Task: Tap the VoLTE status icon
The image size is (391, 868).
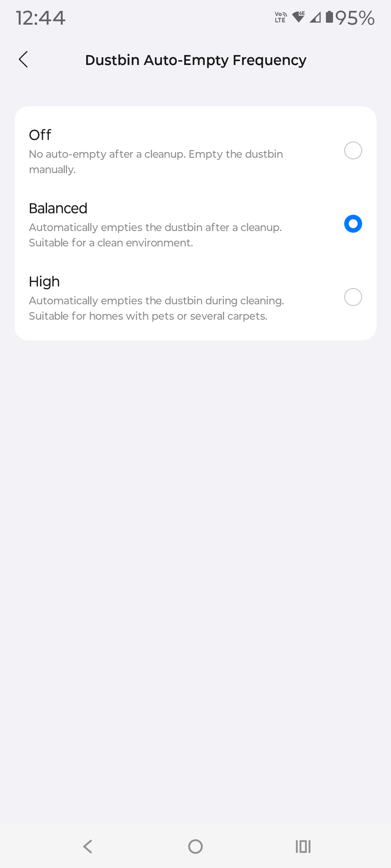Action: click(280, 17)
